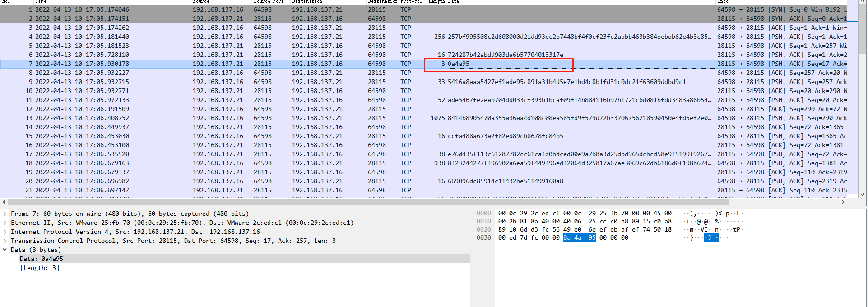Screen dimensions: 868x307
Task: Click the scroll-right arrow of packet list
Action: coord(843,202)
